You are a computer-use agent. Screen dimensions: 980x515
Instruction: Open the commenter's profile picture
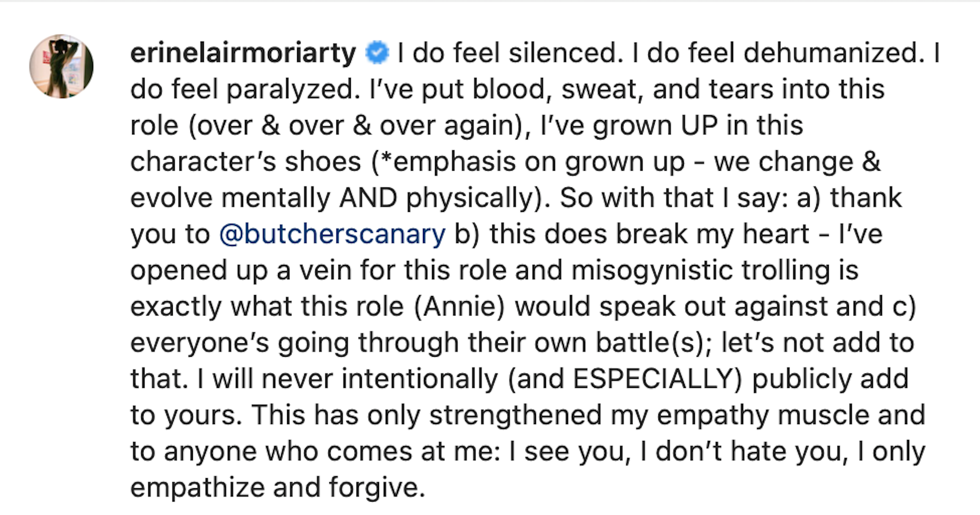tap(61, 66)
